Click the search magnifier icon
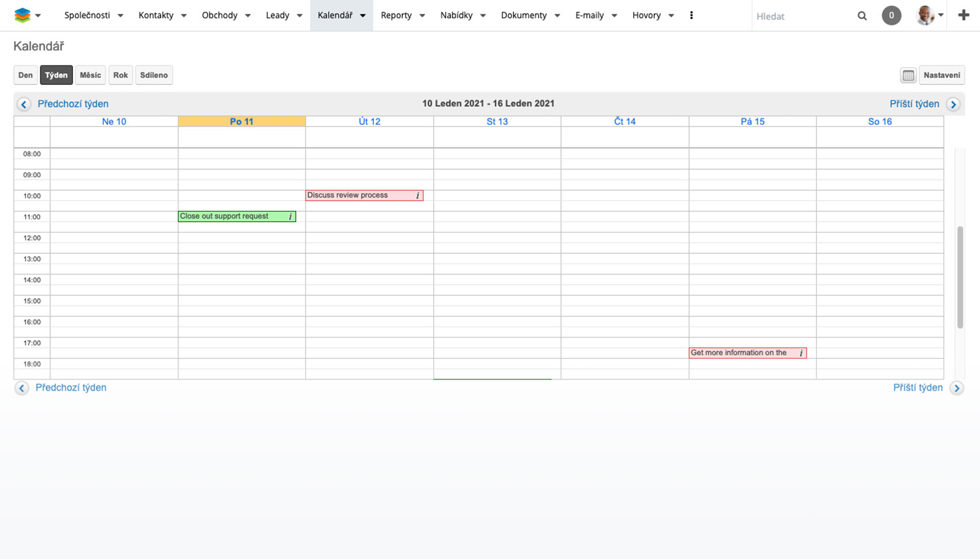This screenshot has height=559, width=980. point(862,16)
